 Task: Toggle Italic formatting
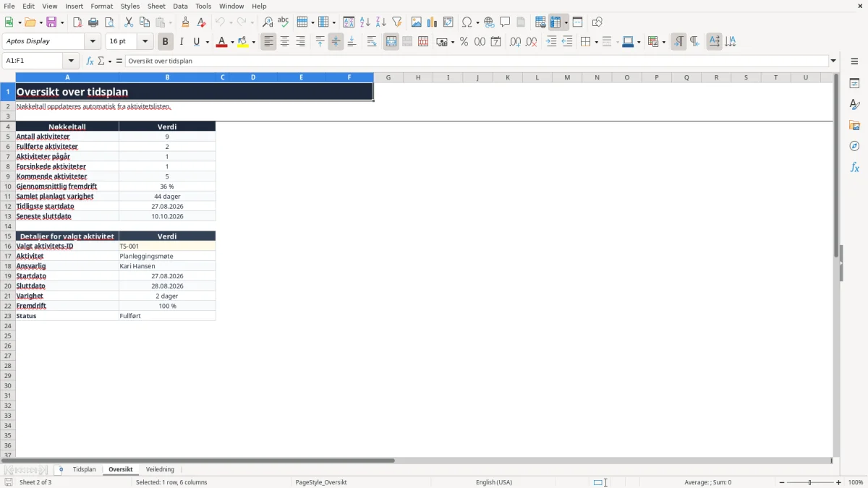point(181,42)
